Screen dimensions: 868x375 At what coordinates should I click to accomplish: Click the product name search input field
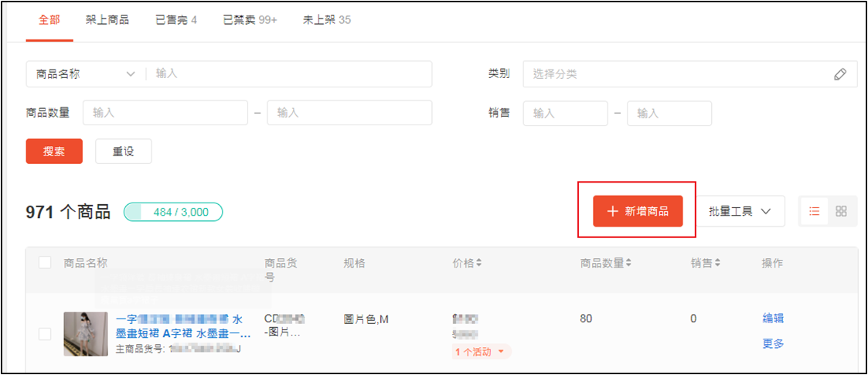pyautogui.click(x=289, y=74)
